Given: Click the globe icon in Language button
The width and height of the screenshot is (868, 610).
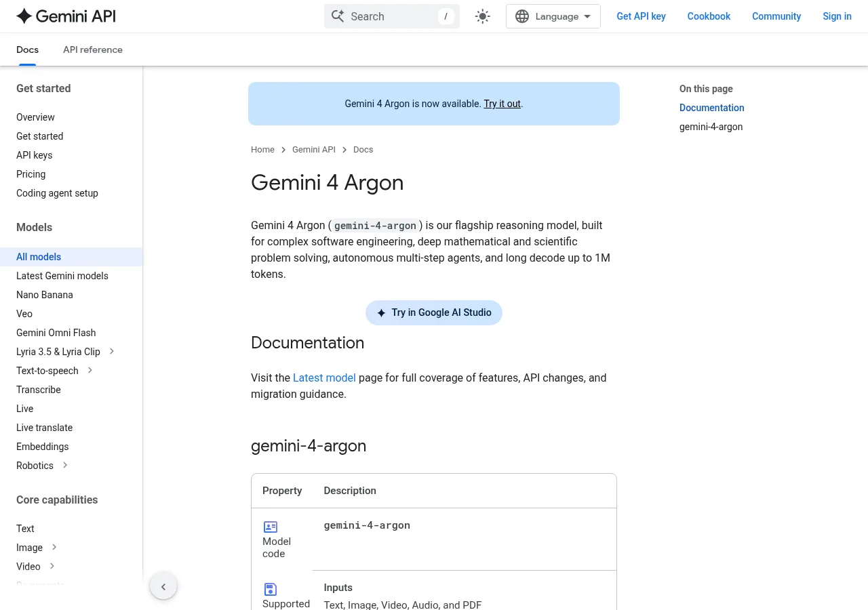Looking at the screenshot, I should (x=522, y=16).
